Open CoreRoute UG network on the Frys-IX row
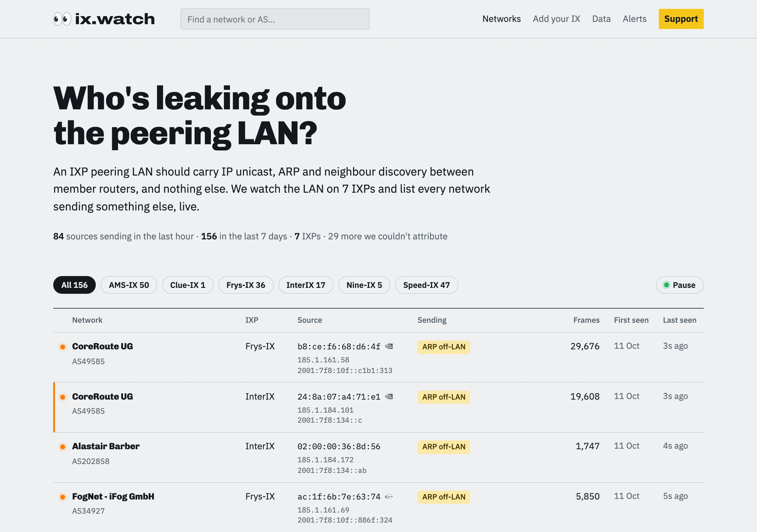Screen dimensions: 757x532 103,346
